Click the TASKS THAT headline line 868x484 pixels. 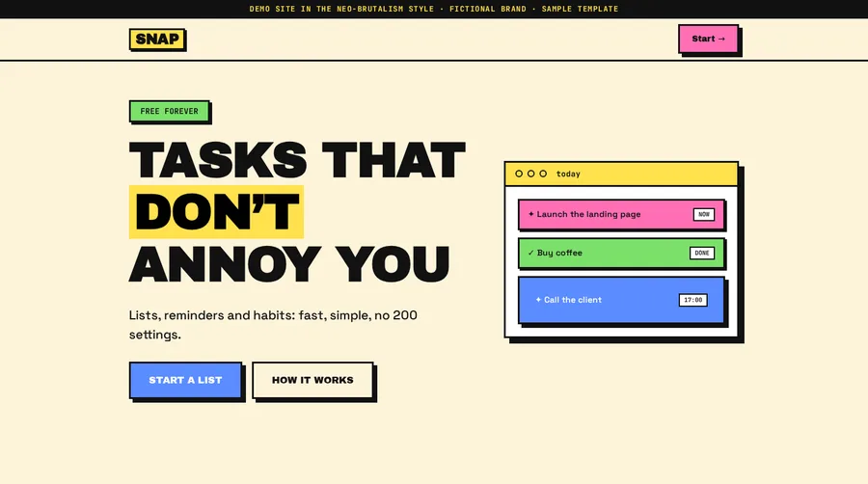297,160
